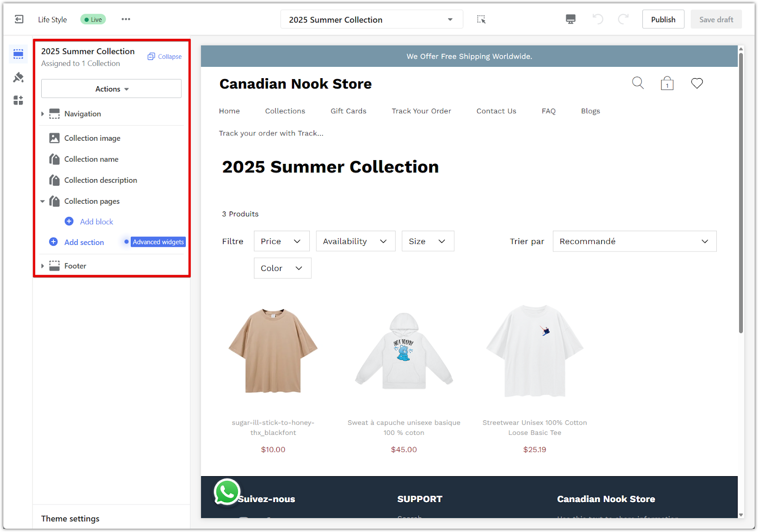758x532 pixels.
Task: Collapse the Collection pages arrow
Action: [x=43, y=201]
